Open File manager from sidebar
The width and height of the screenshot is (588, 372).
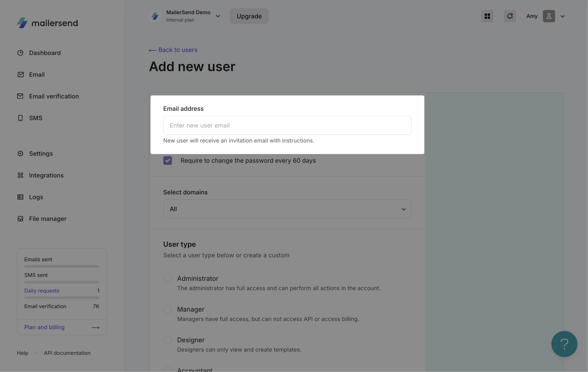(x=47, y=219)
